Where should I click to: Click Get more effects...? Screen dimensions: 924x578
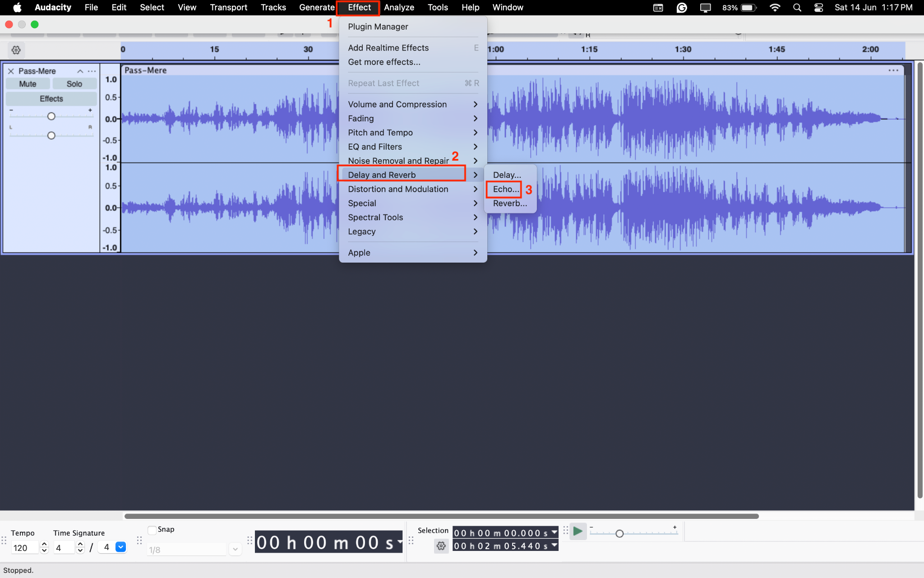413,62
